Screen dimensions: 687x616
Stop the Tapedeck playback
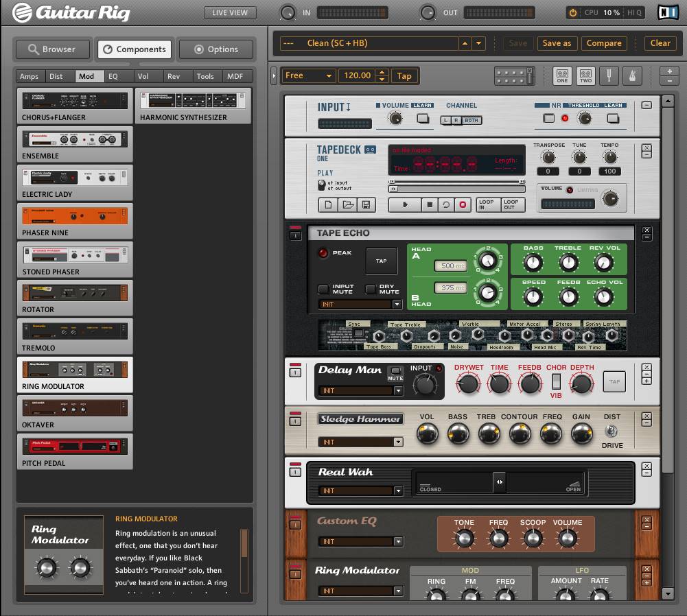pyautogui.click(x=430, y=204)
